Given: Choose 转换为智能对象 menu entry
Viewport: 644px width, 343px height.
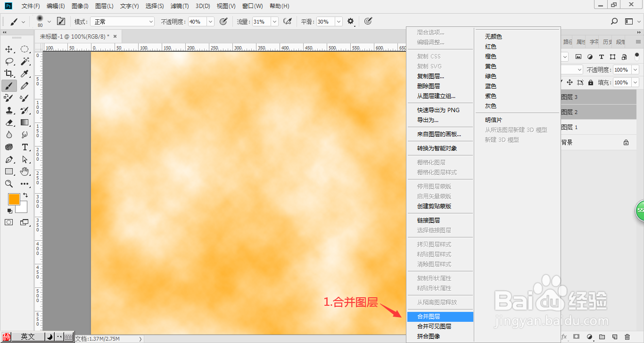Looking at the screenshot, I should (x=440, y=148).
